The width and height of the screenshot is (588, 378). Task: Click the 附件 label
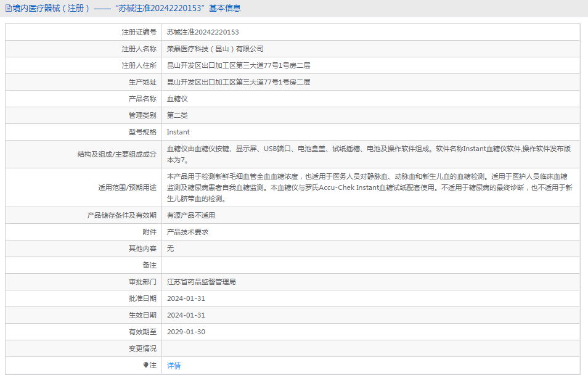click(x=149, y=232)
